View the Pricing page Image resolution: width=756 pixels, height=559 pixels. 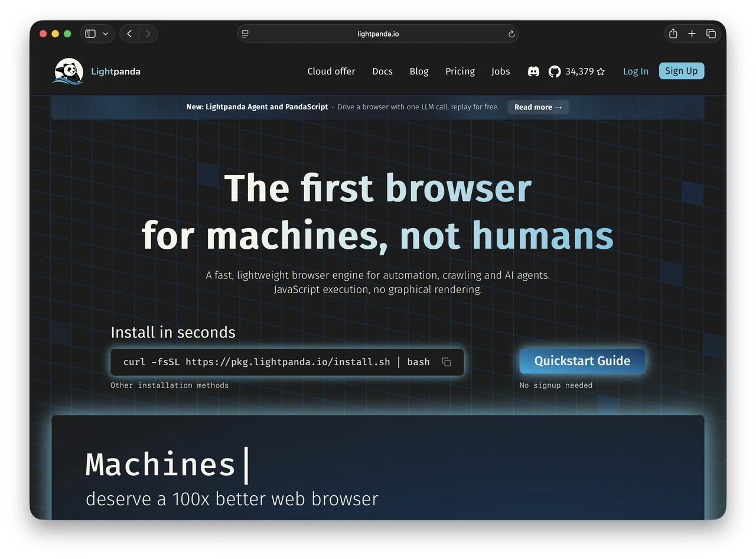pos(460,71)
